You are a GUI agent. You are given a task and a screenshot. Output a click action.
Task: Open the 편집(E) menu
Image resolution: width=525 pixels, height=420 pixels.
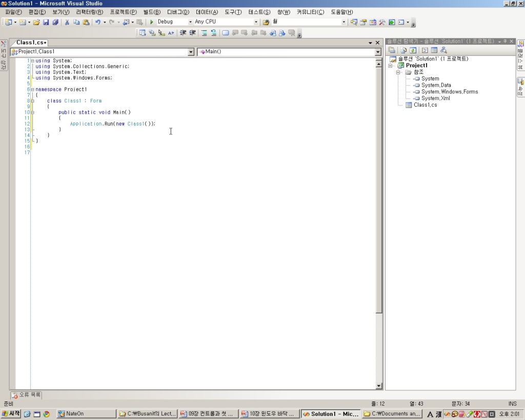(37, 12)
